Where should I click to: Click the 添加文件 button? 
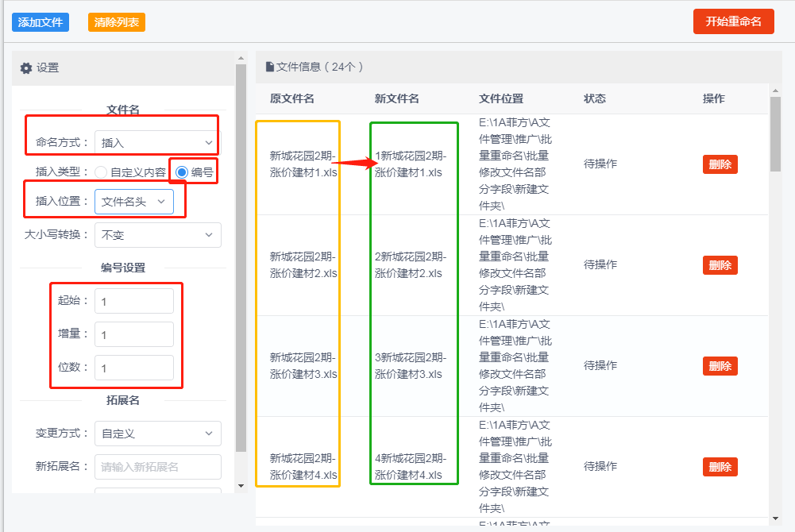(x=41, y=22)
